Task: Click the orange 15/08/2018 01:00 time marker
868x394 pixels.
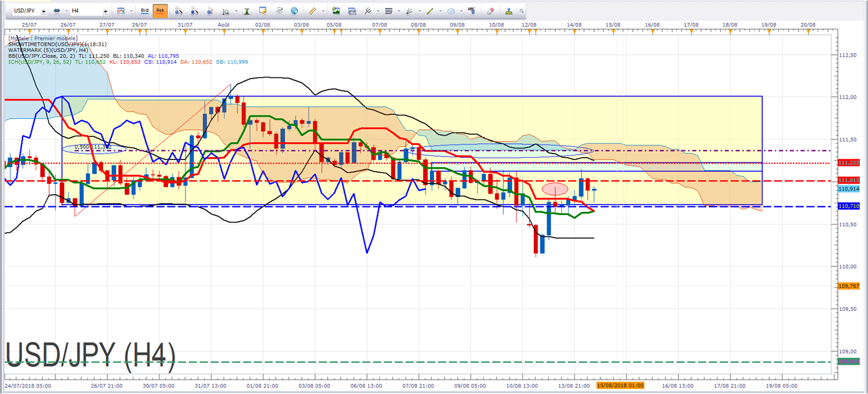Action: click(620, 385)
